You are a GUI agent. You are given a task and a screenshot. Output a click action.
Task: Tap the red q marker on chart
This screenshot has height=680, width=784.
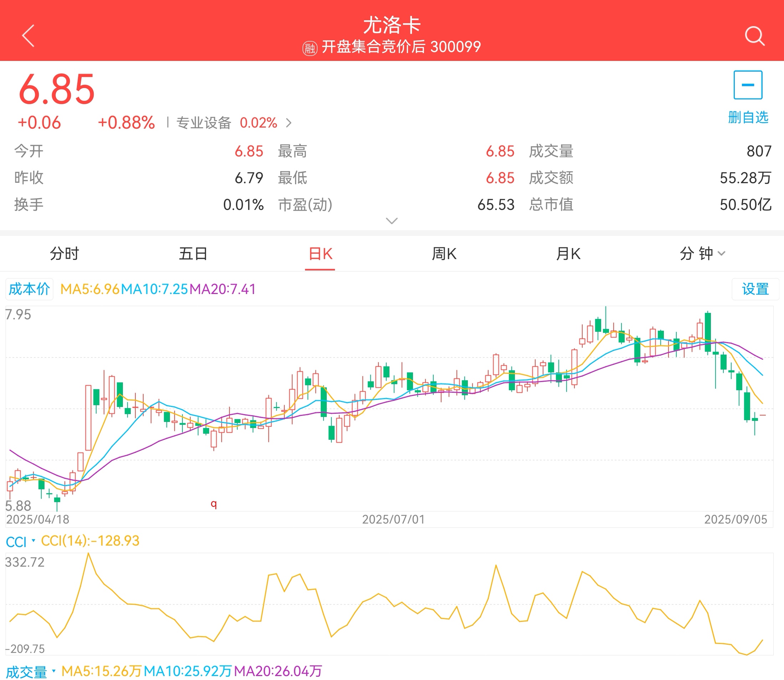214,504
